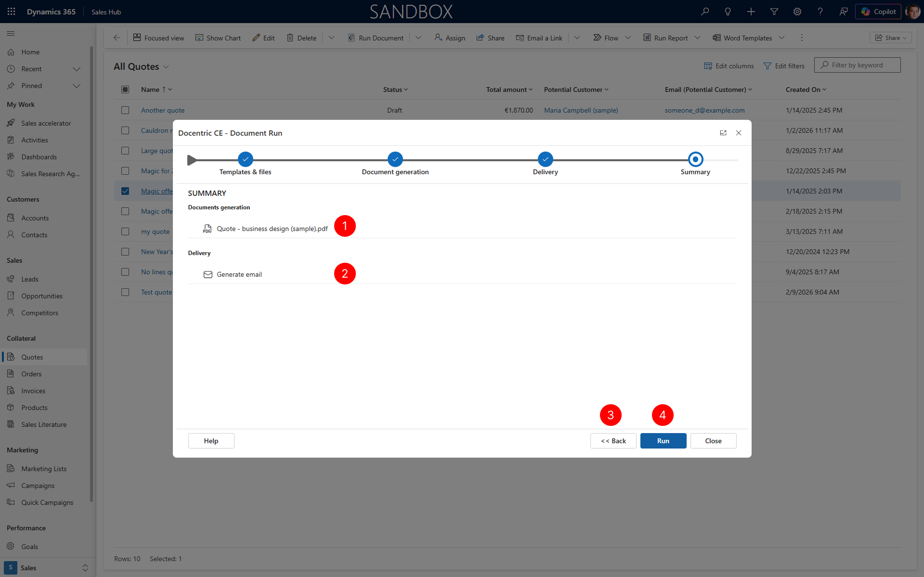Click the Delete command
This screenshot has width=924, height=577.
pos(301,38)
